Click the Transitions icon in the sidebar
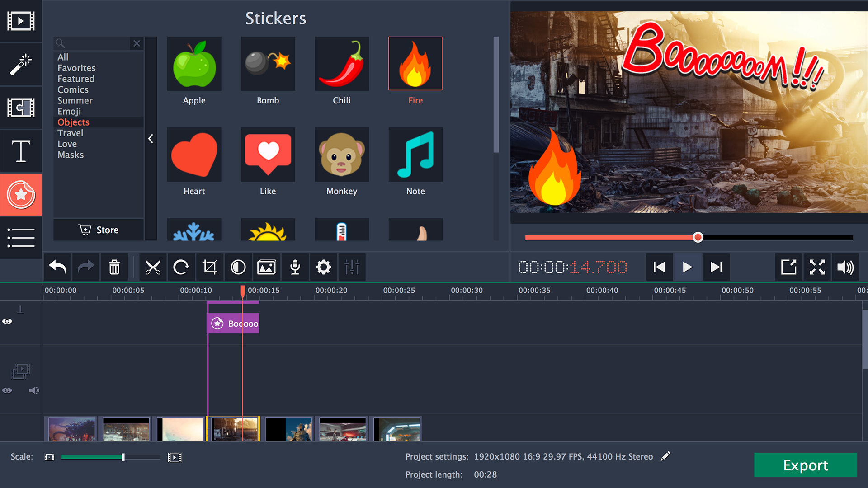 click(21, 108)
